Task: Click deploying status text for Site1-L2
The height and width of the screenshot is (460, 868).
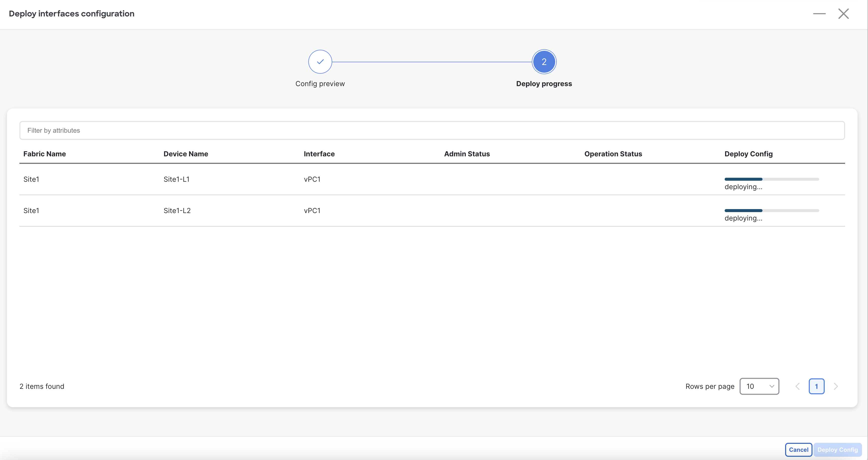Action: 743,218
